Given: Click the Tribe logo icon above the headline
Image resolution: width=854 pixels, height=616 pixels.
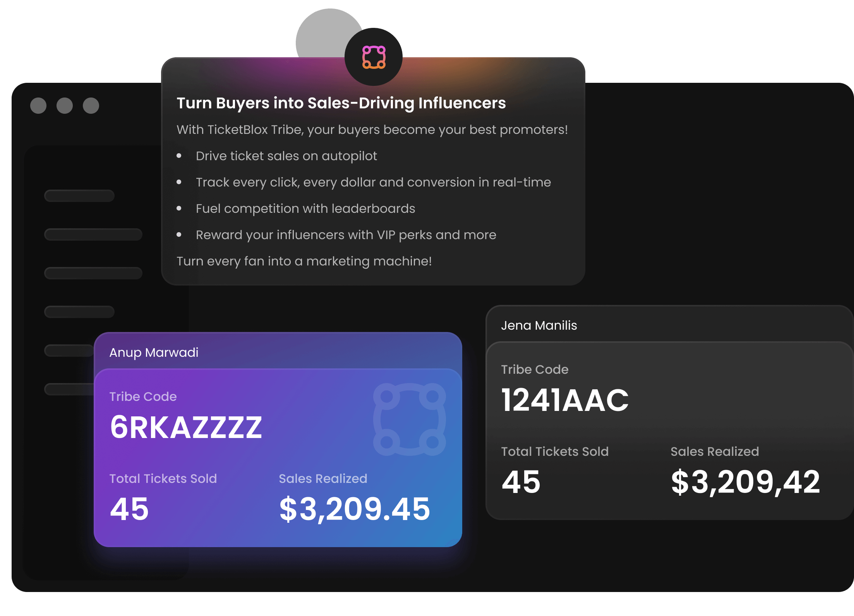Looking at the screenshot, I should 374,57.
